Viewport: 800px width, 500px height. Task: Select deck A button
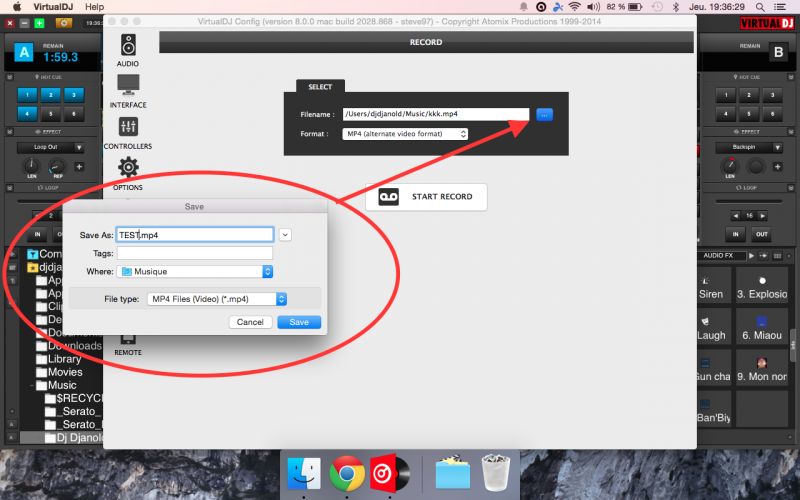pyautogui.click(x=23, y=53)
